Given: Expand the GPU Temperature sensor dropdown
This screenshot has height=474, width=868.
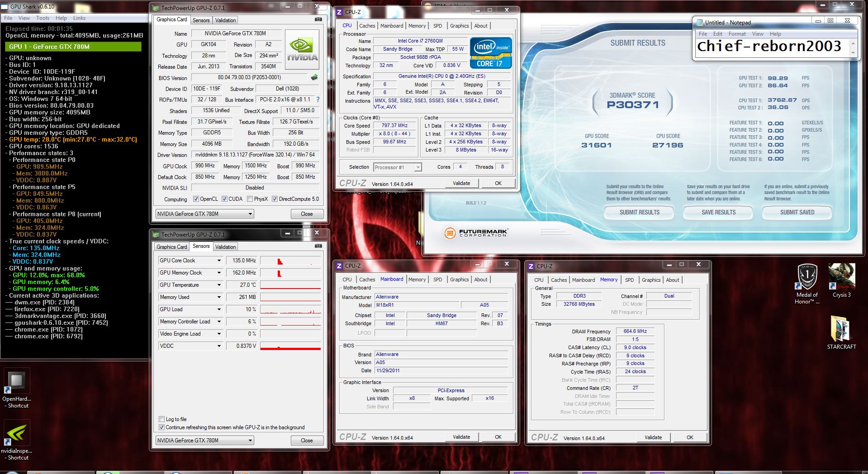Looking at the screenshot, I should click(x=219, y=285).
